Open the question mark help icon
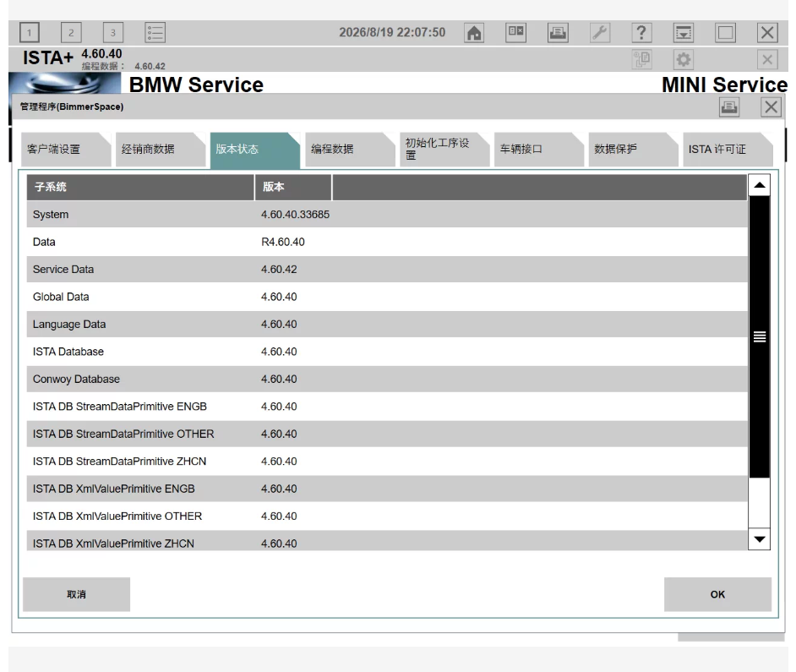 point(641,33)
